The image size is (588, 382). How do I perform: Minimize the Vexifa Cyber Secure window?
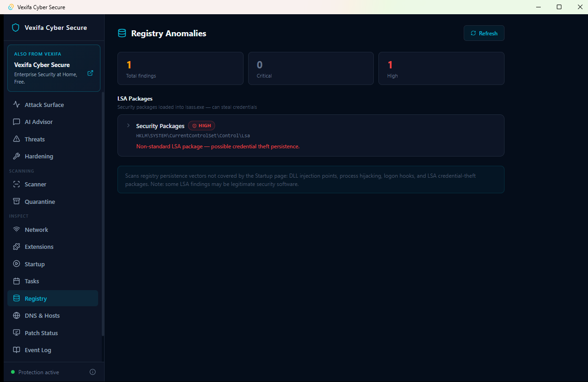pyautogui.click(x=538, y=7)
